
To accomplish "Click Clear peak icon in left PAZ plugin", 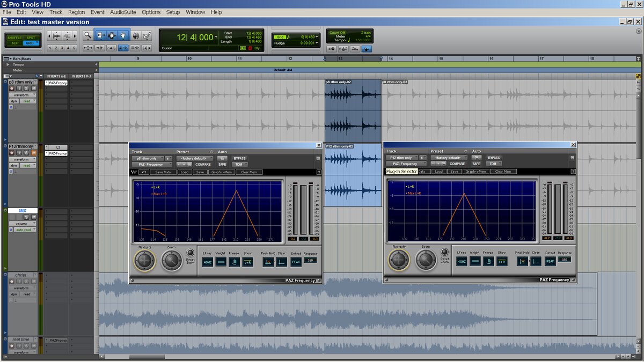I will pyautogui.click(x=281, y=262).
